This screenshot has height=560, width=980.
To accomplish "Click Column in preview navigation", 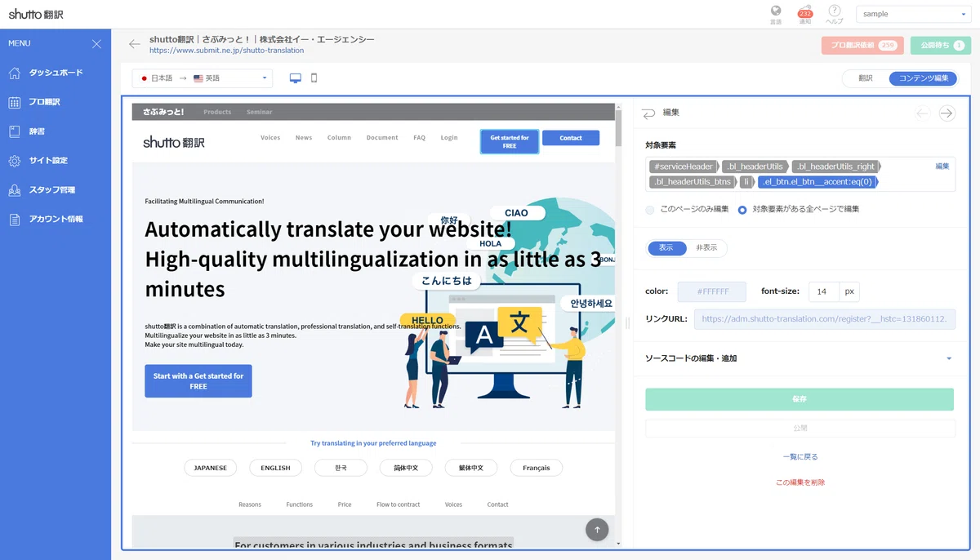I will click(x=339, y=138).
